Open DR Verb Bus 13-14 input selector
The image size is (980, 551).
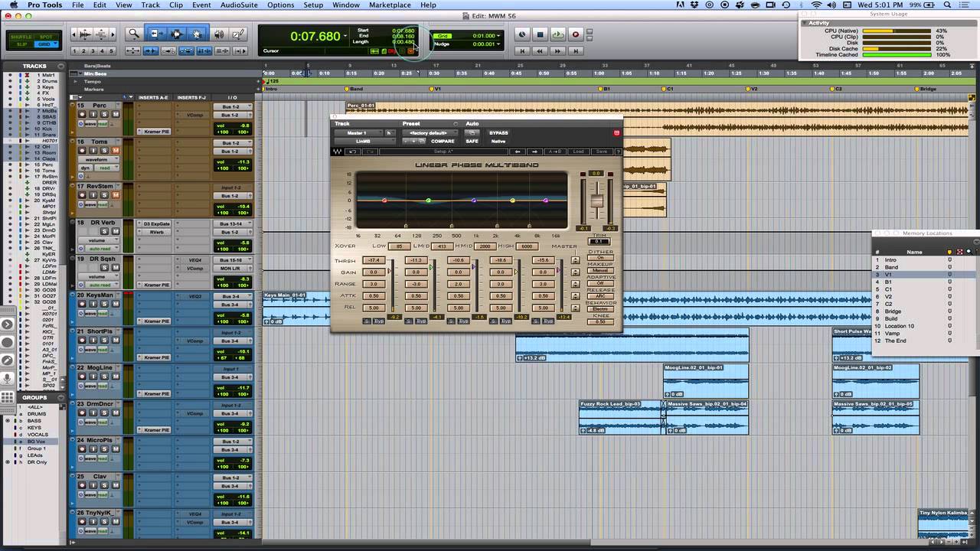click(232, 223)
